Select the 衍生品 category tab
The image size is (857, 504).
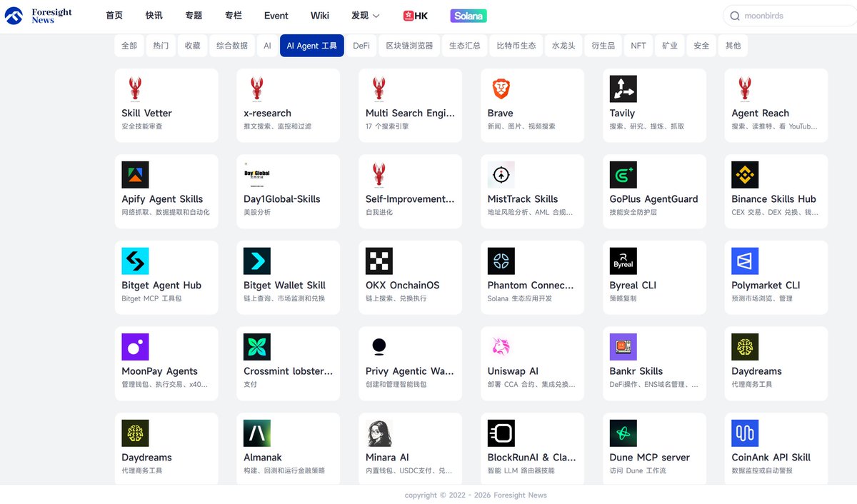click(x=603, y=46)
